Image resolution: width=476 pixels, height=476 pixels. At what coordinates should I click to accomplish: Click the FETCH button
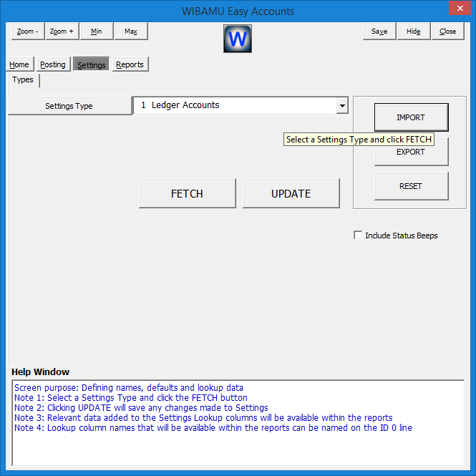[x=187, y=193]
